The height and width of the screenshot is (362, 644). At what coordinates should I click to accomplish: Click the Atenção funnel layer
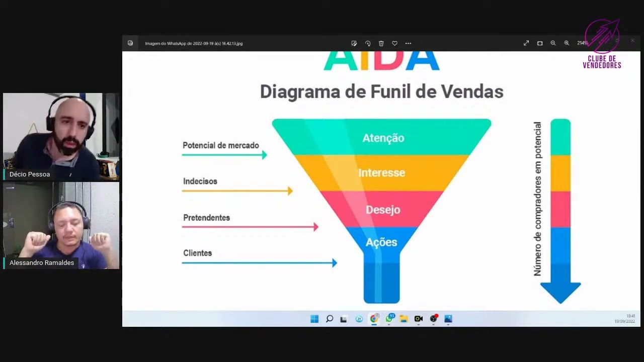click(x=383, y=138)
